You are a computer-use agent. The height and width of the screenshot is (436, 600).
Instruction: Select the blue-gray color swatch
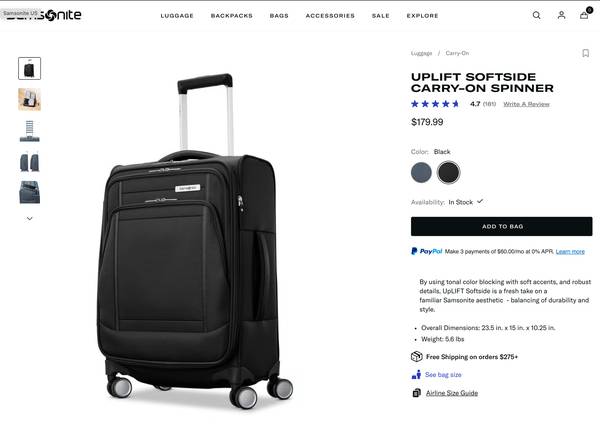421,172
